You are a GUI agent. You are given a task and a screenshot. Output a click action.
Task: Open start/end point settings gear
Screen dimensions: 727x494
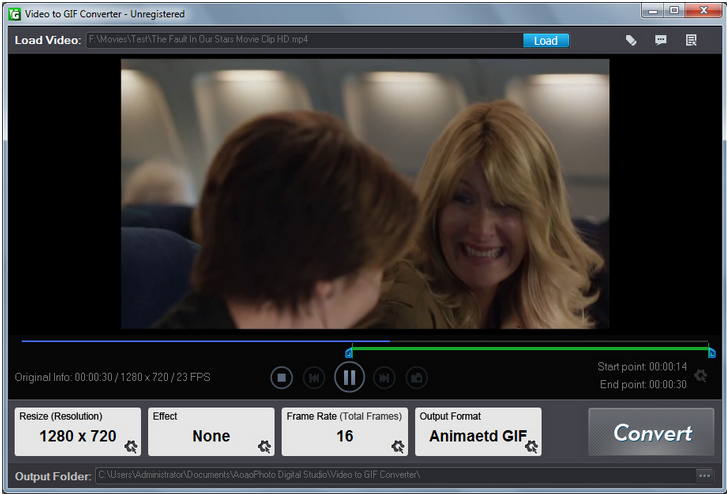[701, 375]
